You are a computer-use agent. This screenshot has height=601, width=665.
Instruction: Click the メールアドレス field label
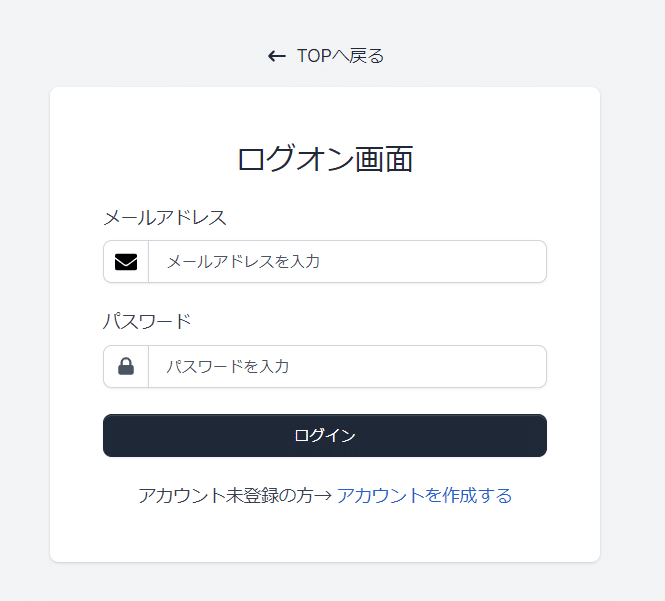(165, 218)
